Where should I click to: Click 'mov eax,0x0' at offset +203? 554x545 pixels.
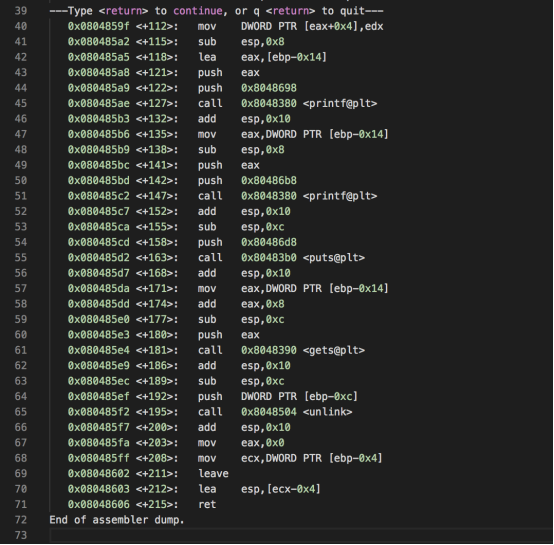click(x=241, y=443)
